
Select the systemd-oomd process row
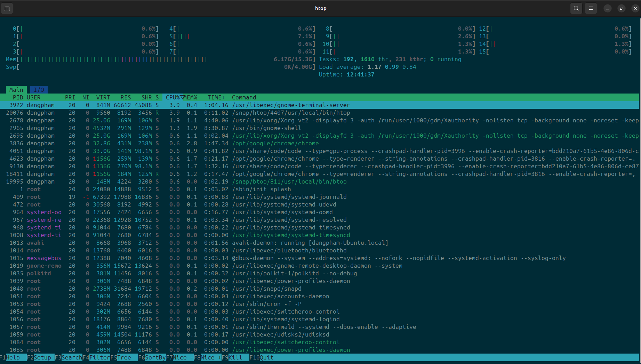click(x=319, y=212)
